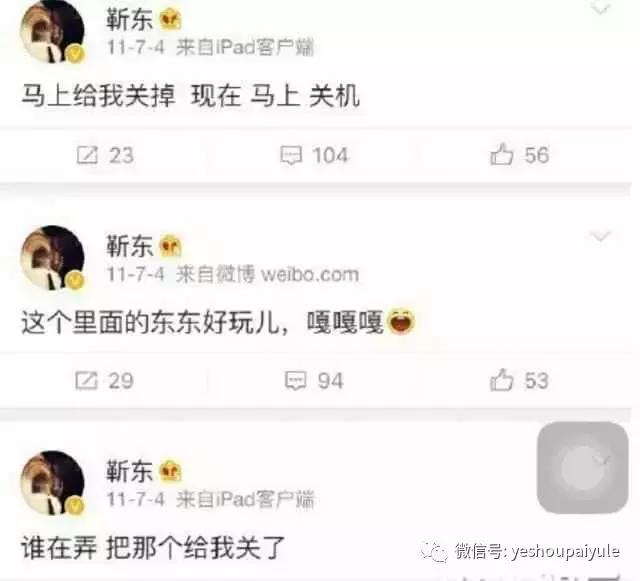Viewport: 640px width, 581px height.
Task: Open comments on the post with 94 comments
Action: click(314, 381)
